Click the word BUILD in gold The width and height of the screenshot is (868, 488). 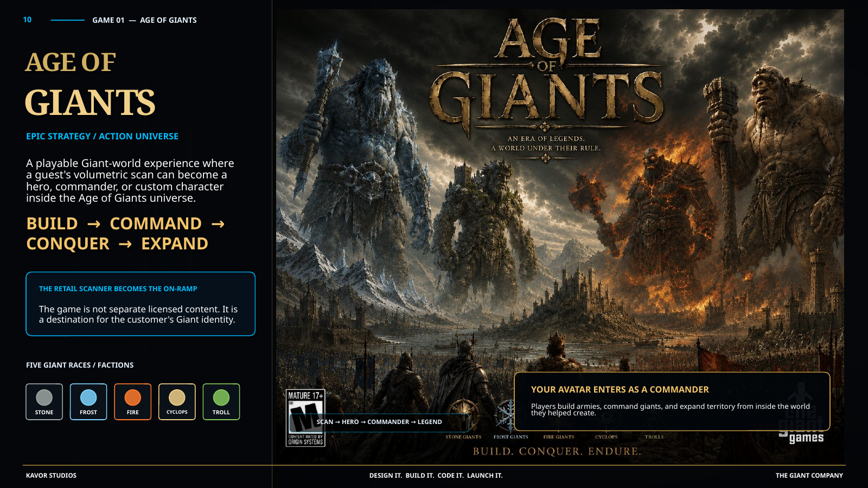52,223
